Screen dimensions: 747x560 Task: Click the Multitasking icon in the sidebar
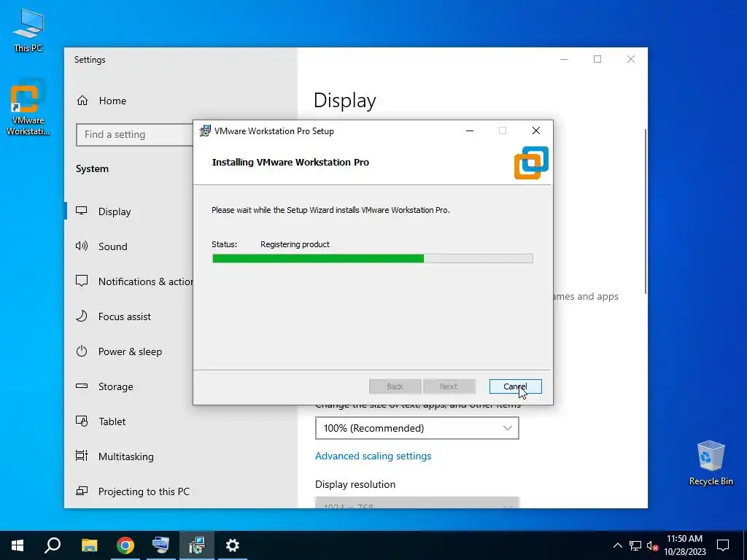tap(82, 456)
